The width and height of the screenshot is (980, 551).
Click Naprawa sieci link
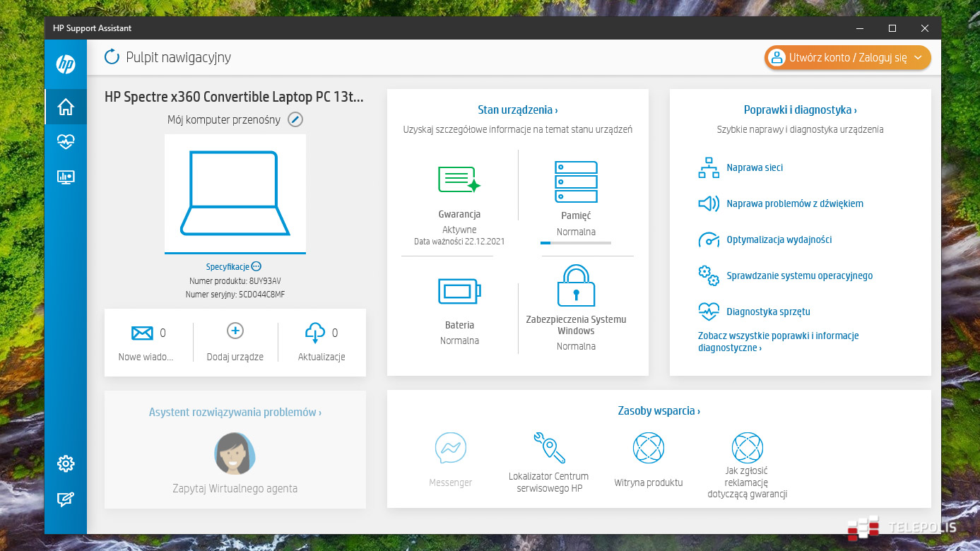(x=754, y=168)
